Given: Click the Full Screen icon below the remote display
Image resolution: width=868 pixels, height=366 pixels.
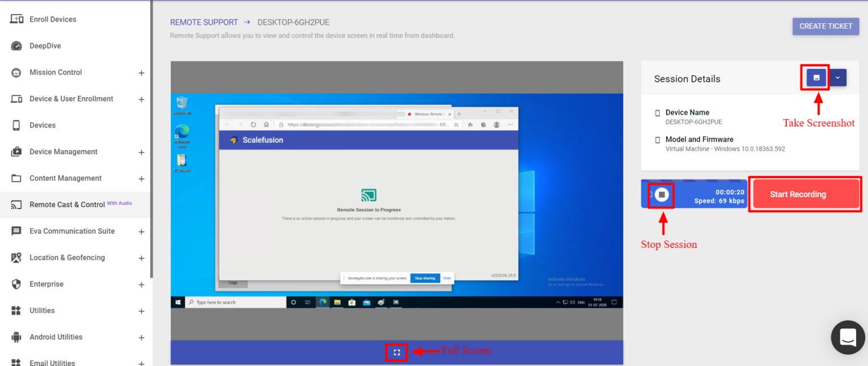Looking at the screenshot, I should 396,352.
